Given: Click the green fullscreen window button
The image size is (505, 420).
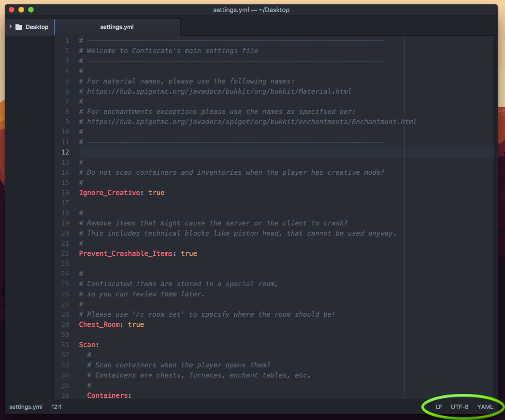Looking at the screenshot, I should click(31, 10).
